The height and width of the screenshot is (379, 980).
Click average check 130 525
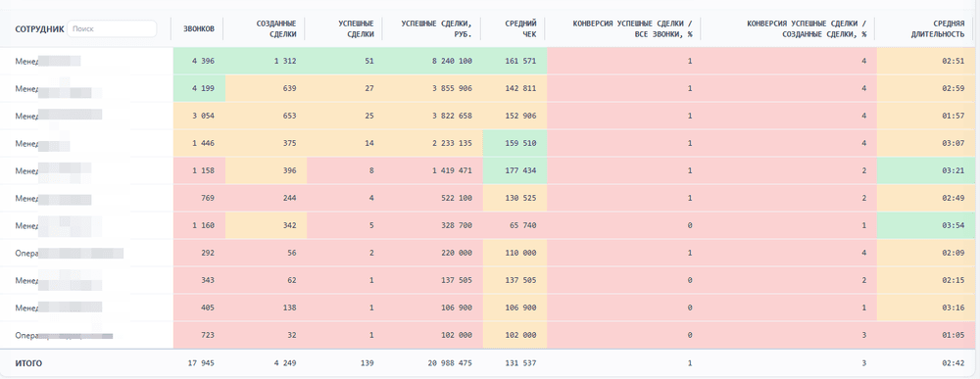pyautogui.click(x=514, y=198)
